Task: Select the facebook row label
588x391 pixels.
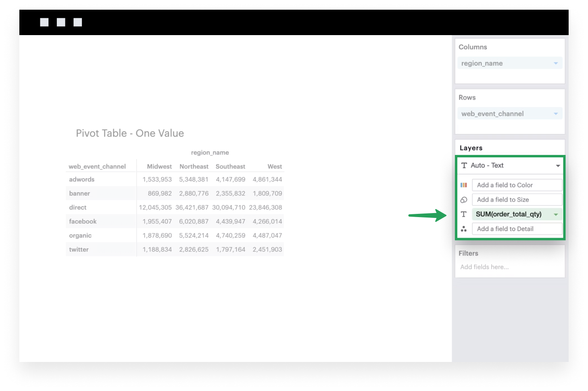Action: pos(83,222)
